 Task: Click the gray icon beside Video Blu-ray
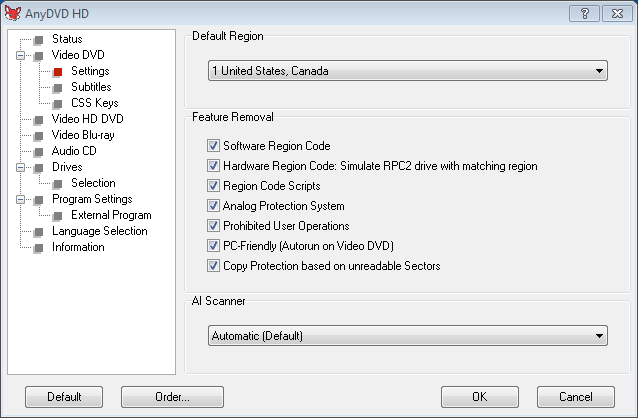[38, 135]
